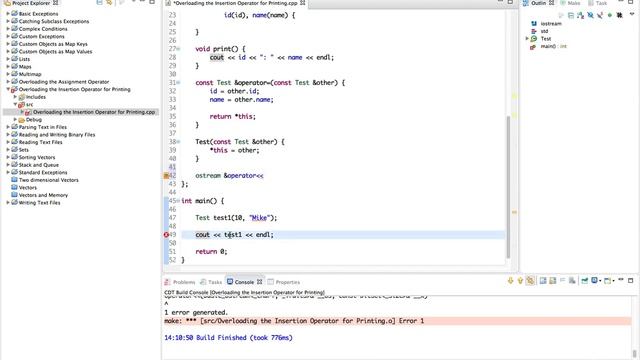
Task: Collapse Overloading the Insertion Operator project
Action: [8, 89]
